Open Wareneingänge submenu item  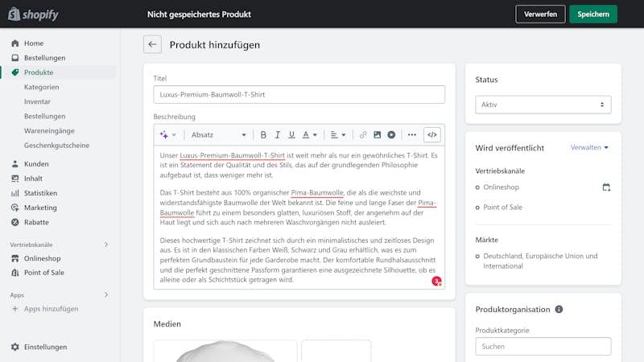click(49, 130)
